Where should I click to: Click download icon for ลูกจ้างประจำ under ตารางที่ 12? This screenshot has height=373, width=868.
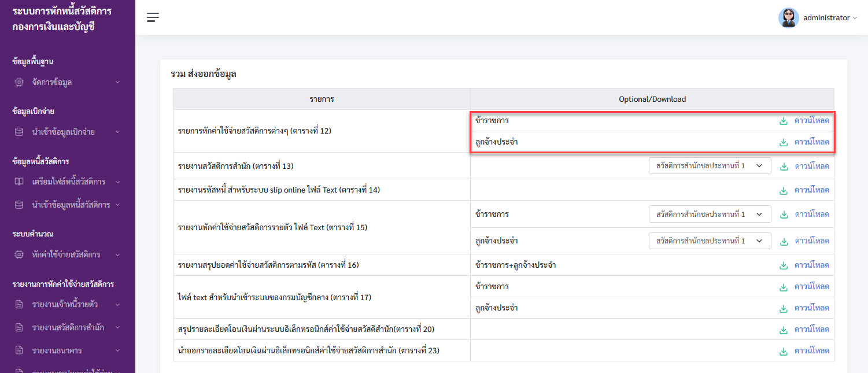pyautogui.click(x=784, y=142)
